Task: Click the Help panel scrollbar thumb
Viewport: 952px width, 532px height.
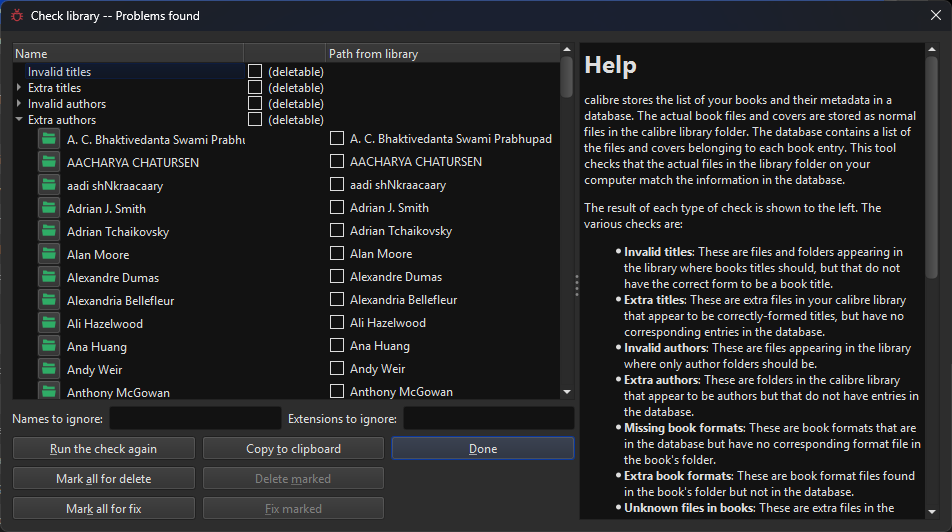Action: [932, 168]
